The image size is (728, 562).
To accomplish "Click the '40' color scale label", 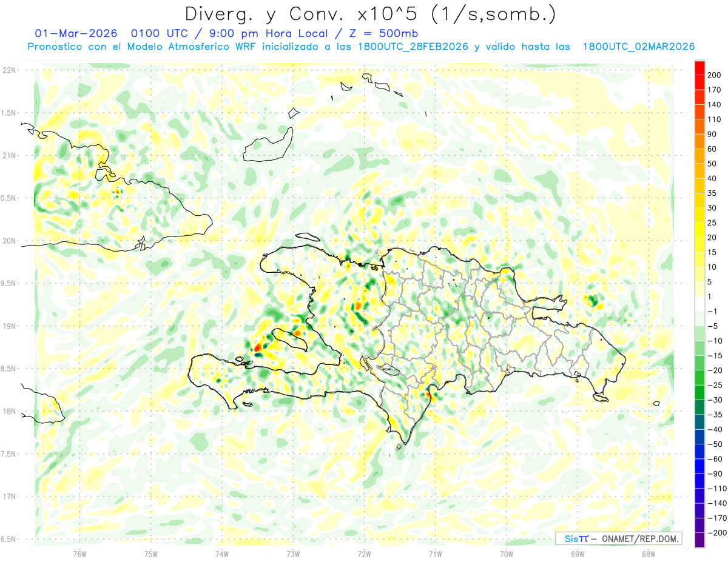I will pos(713,178).
